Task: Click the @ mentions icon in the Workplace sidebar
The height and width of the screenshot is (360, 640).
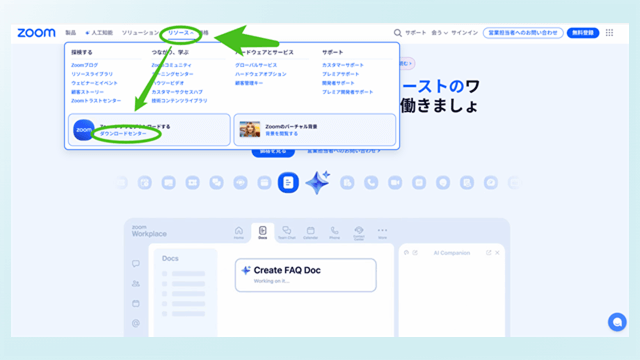Action: click(136, 323)
